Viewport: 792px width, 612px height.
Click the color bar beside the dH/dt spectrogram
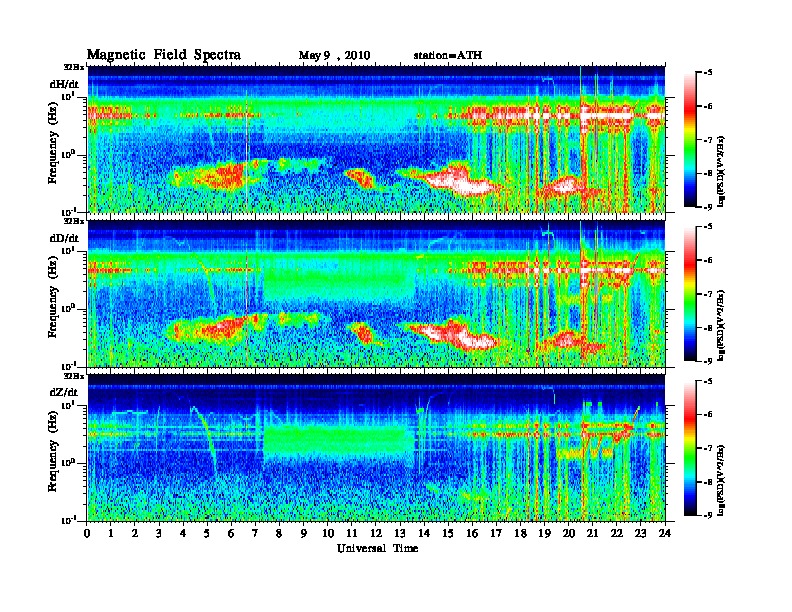(690, 140)
